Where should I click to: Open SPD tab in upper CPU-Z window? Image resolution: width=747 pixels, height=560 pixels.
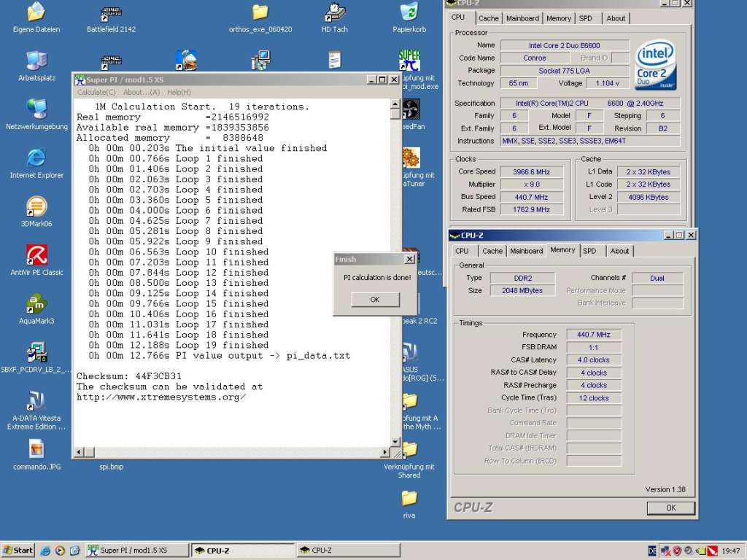pos(586,18)
